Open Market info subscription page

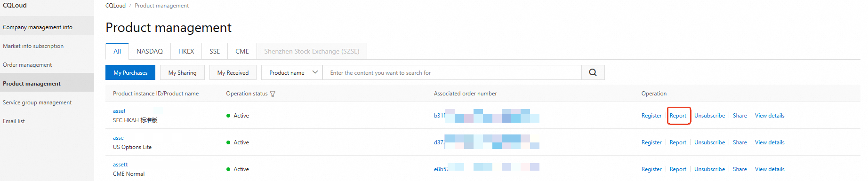click(x=33, y=46)
